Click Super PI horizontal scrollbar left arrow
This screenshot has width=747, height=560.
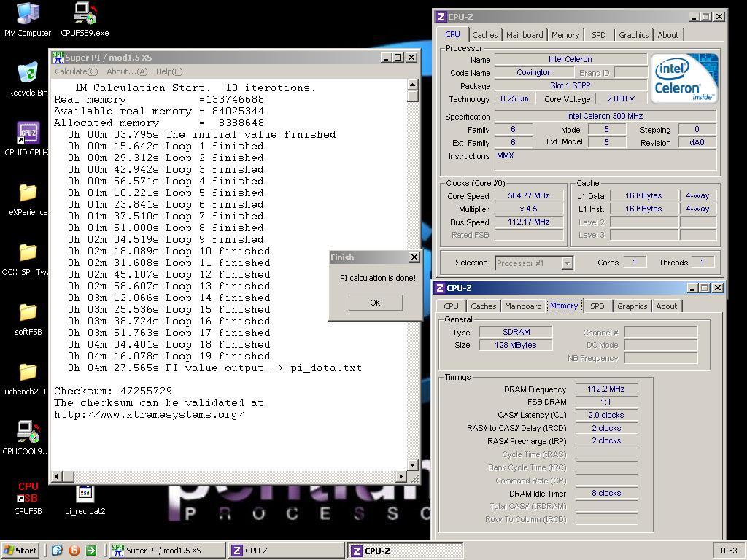(x=57, y=476)
